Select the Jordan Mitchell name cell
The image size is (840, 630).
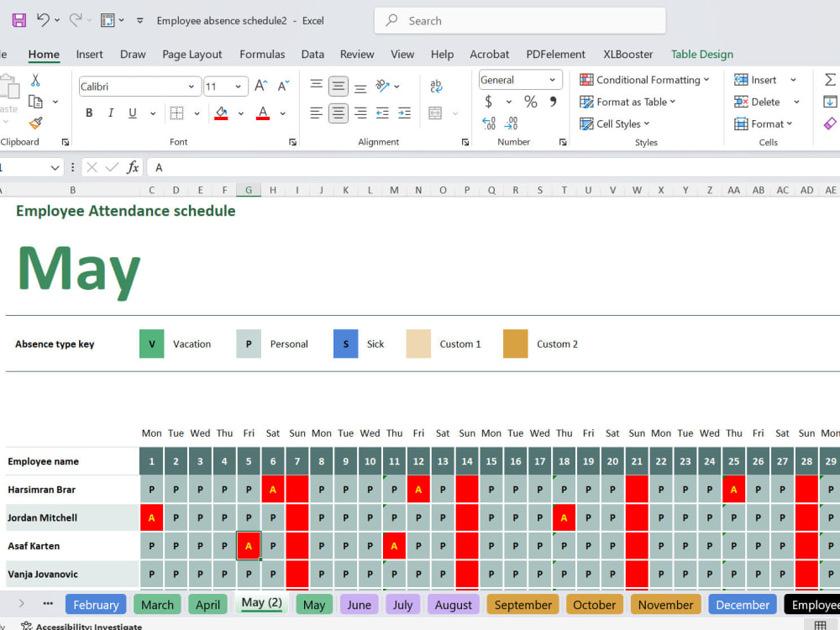coord(72,517)
